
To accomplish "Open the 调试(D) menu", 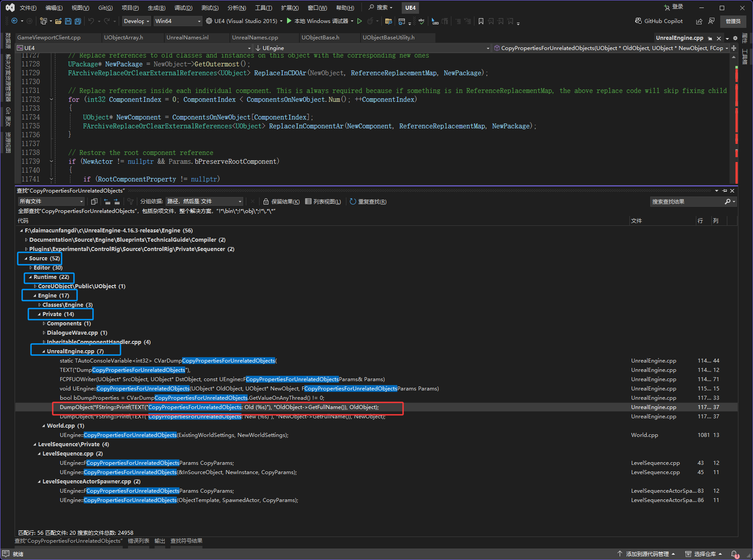I will click(x=183, y=8).
